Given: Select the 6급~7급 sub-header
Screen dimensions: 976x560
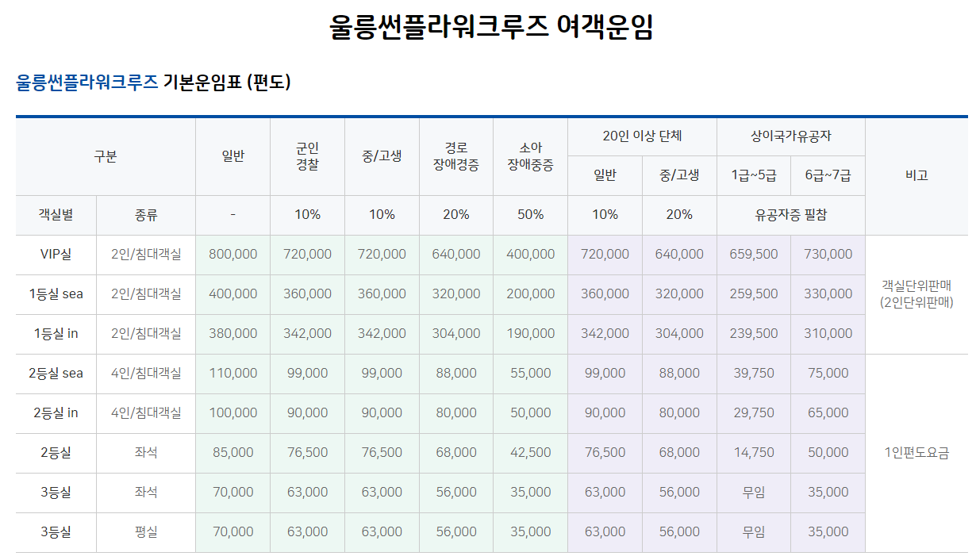Looking at the screenshot, I should coord(828,175).
